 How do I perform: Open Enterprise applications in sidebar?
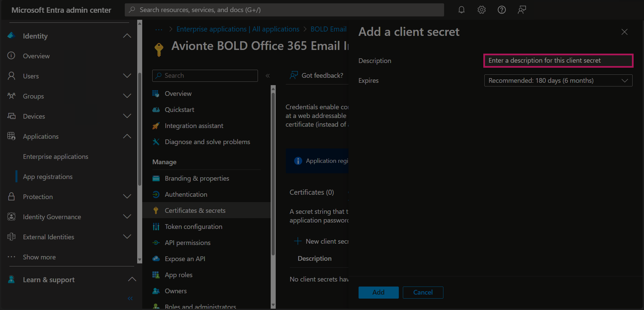(56, 157)
